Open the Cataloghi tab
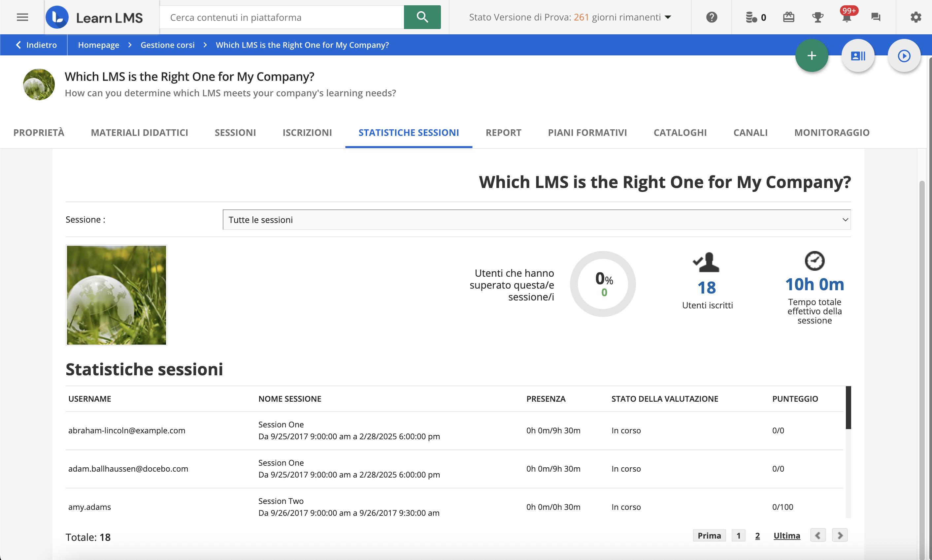Viewport: 932px width, 560px height. click(x=680, y=133)
